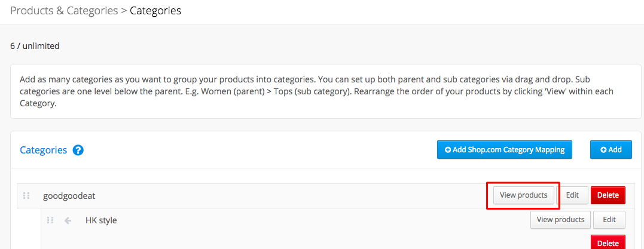
Task: Go to Products & Categories breadcrumb
Action: click(x=64, y=11)
